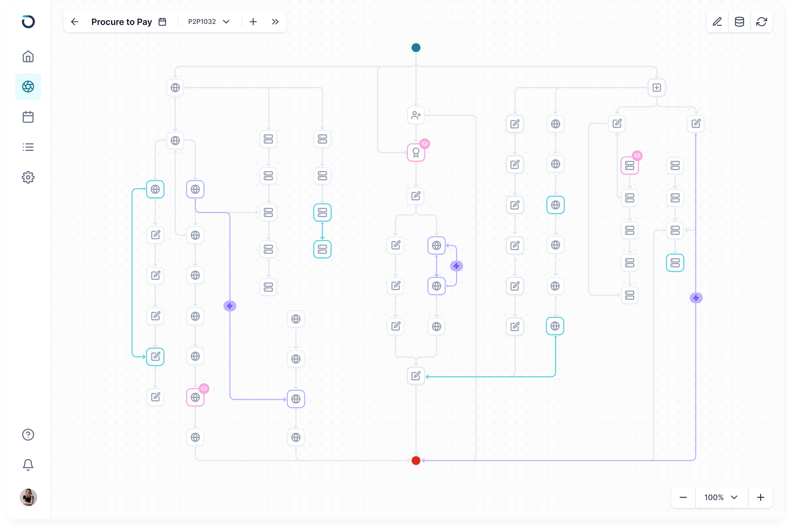Select the list view icon in the sidebar
Screen dimensions: 792x532
tap(28, 147)
